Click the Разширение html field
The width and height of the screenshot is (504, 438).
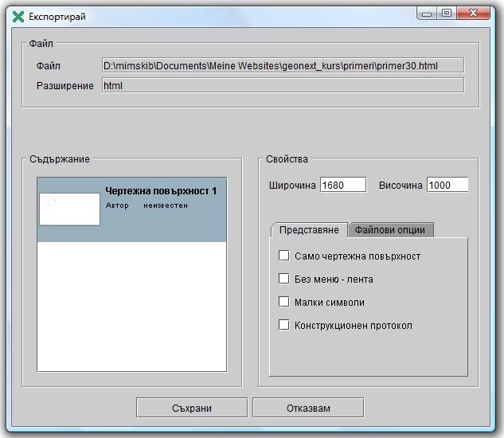(283, 85)
